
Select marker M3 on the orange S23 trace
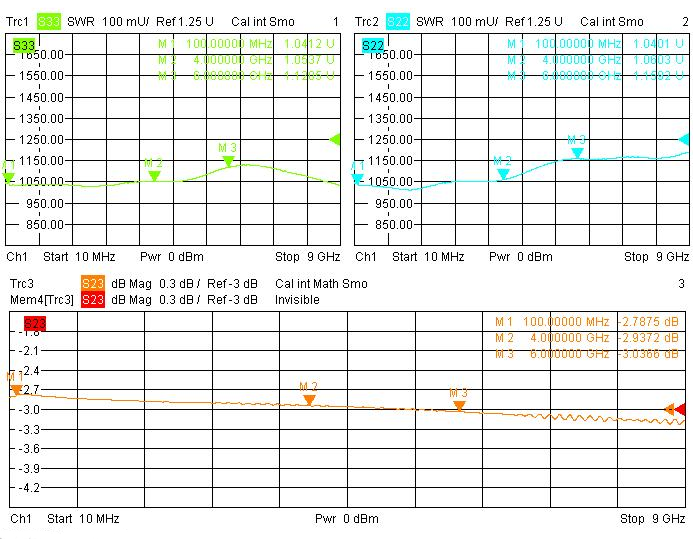coord(459,405)
